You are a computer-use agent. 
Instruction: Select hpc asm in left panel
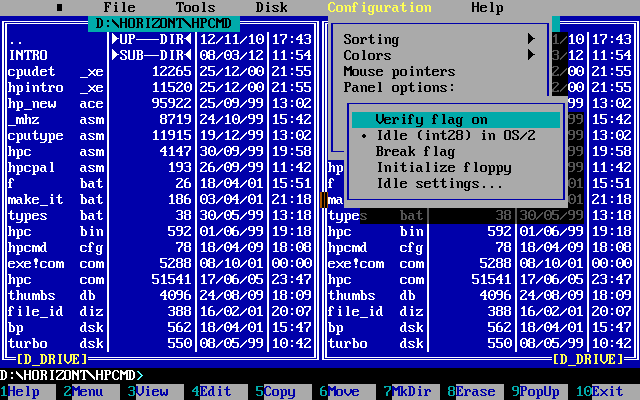pos(160,151)
